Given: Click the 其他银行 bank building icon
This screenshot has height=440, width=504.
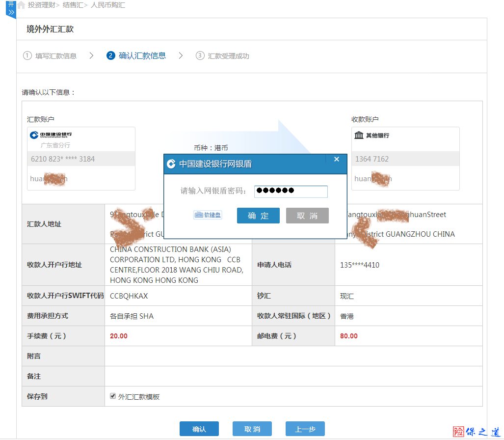Looking at the screenshot, I should pos(359,135).
